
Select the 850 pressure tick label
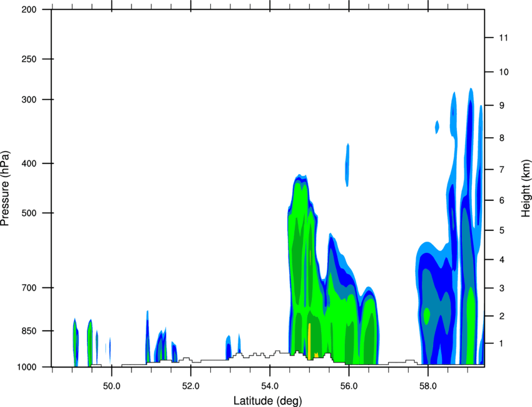click(29, 331)
